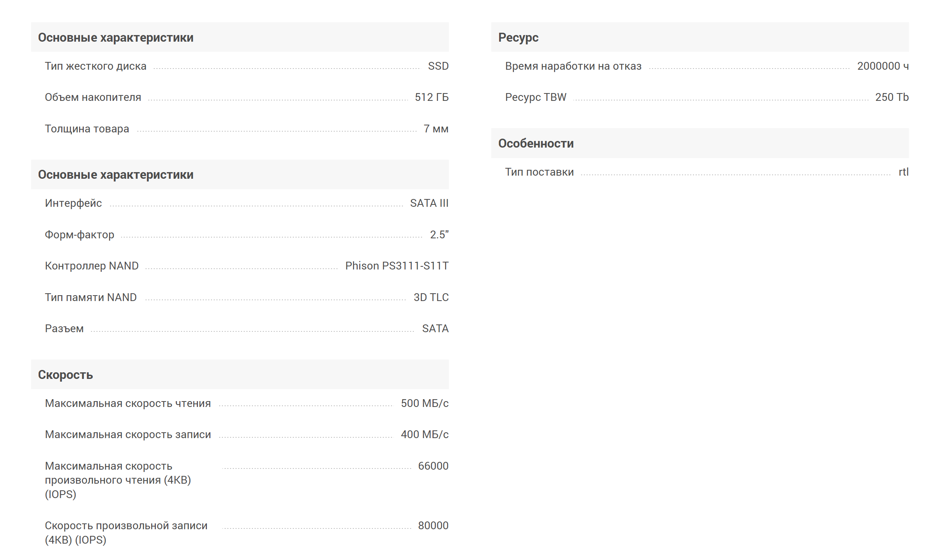Click the 'Особенности' section header
946x560 pixels.
[x=535, y=143]
